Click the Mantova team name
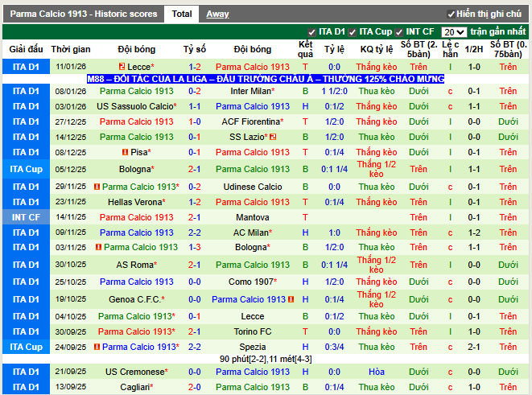 (x=253, y=217)
